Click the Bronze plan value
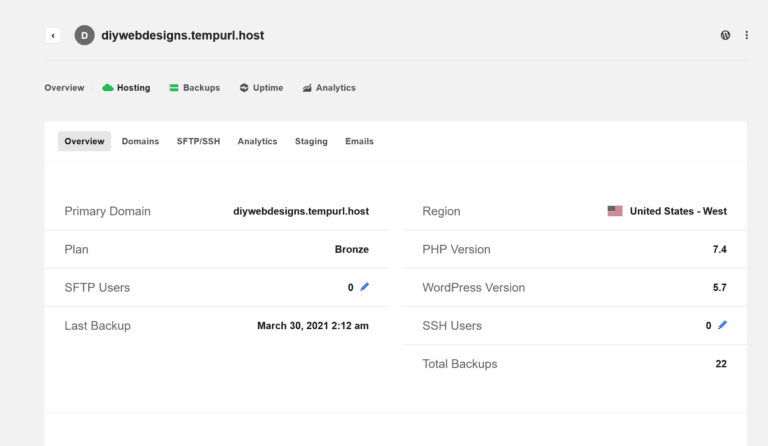768x446 pixels. click(352, 249)
